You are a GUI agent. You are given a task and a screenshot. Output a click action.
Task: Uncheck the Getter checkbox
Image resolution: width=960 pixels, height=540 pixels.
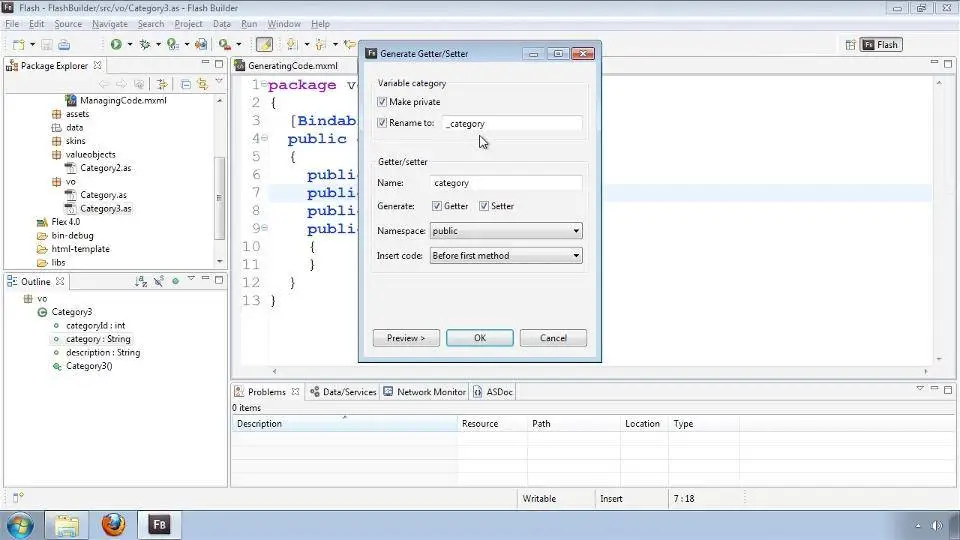coord(437,206)
